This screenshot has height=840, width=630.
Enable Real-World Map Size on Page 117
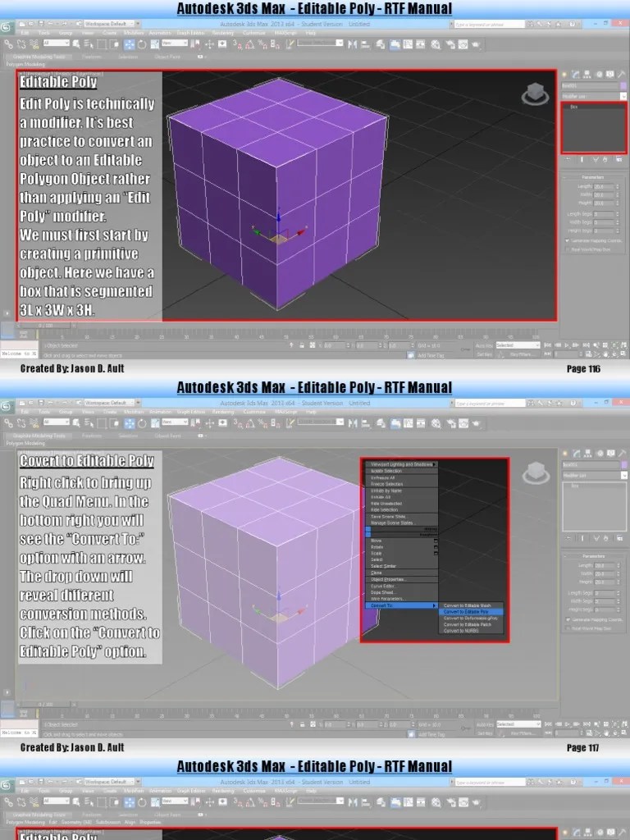coord(589,628)
